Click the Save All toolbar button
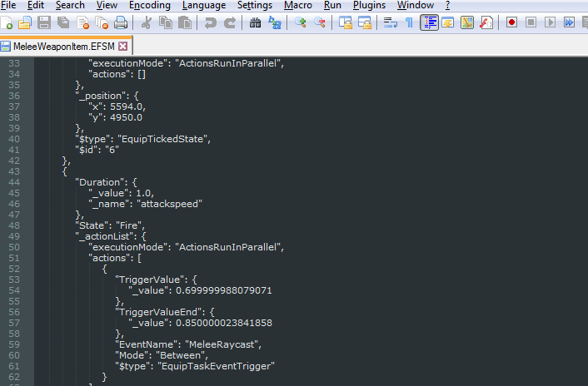This screenshot has height=386, width=588. [62, 22]
